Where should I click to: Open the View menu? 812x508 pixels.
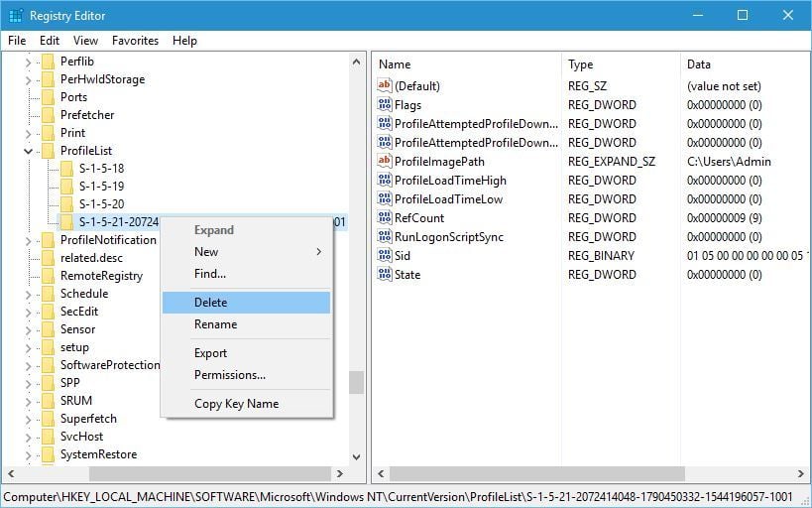(x=85, y=41)
